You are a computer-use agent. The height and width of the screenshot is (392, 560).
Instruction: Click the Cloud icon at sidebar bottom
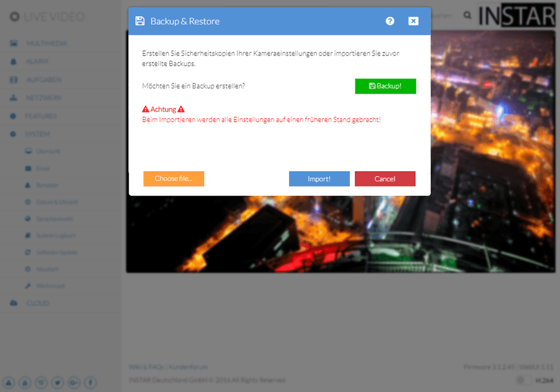pos(13,303)
